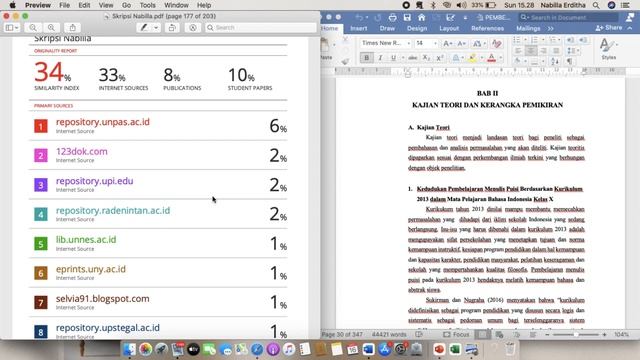Redo action in Word title bar
This screenshot has height=360, width=640.
378,17
